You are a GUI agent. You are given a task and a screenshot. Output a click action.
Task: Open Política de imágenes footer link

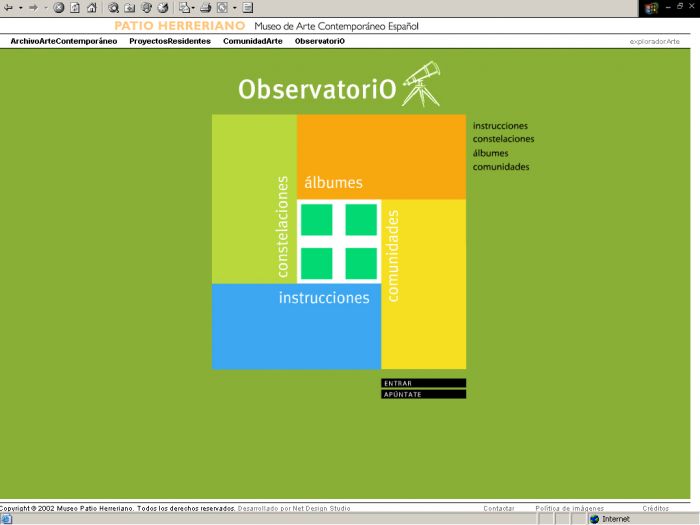coord(569,508)
